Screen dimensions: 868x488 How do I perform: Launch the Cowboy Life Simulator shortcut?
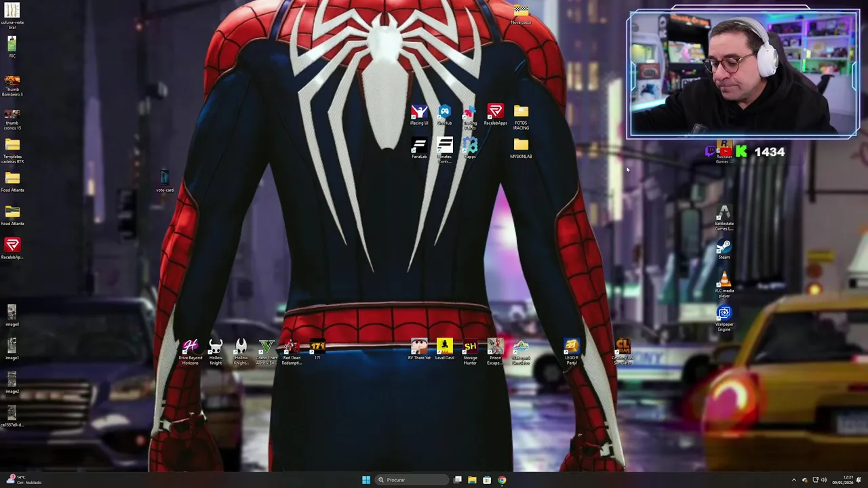point(623,352)
